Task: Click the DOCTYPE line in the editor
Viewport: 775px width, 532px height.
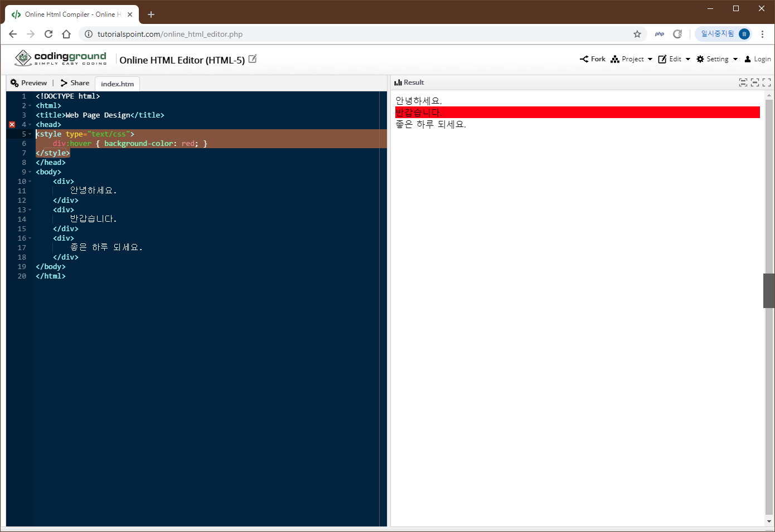Action: 68,96
